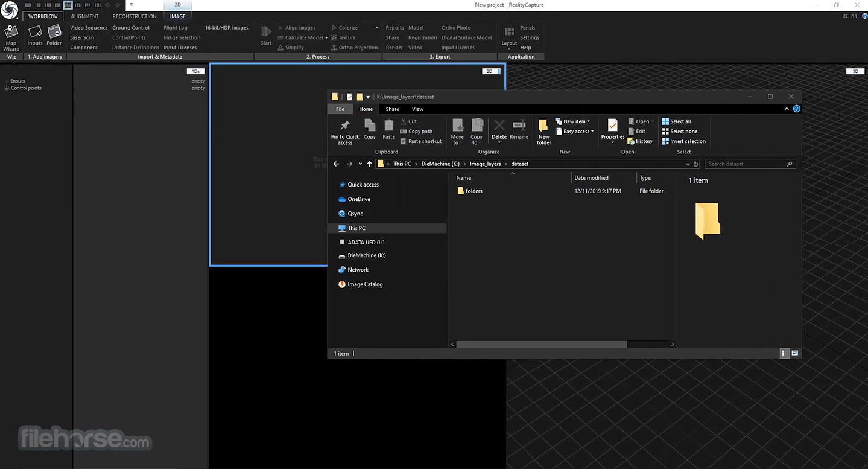Switch to details view in Explorer status bar
Screen dimensions: 868x469
(785, 353)
